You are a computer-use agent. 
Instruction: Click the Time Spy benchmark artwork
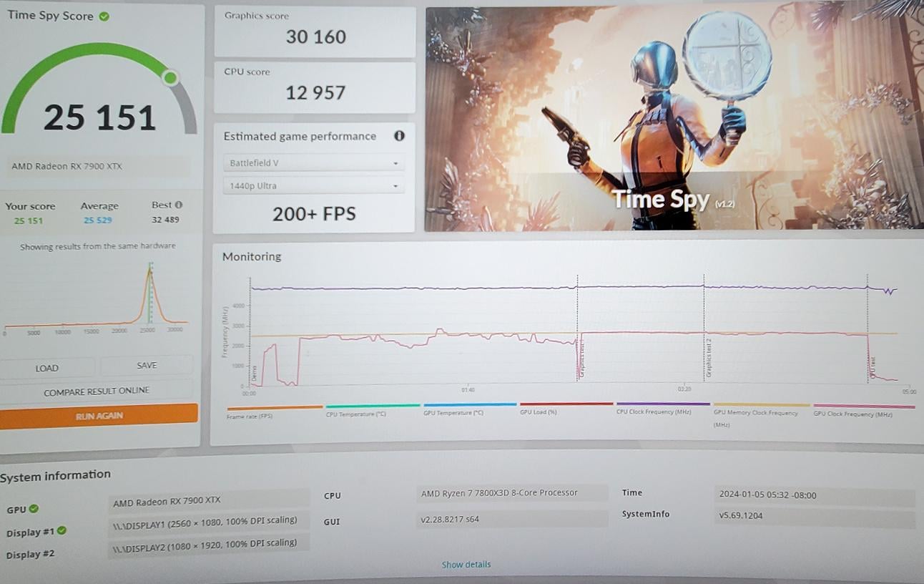[x=674, y=118]
